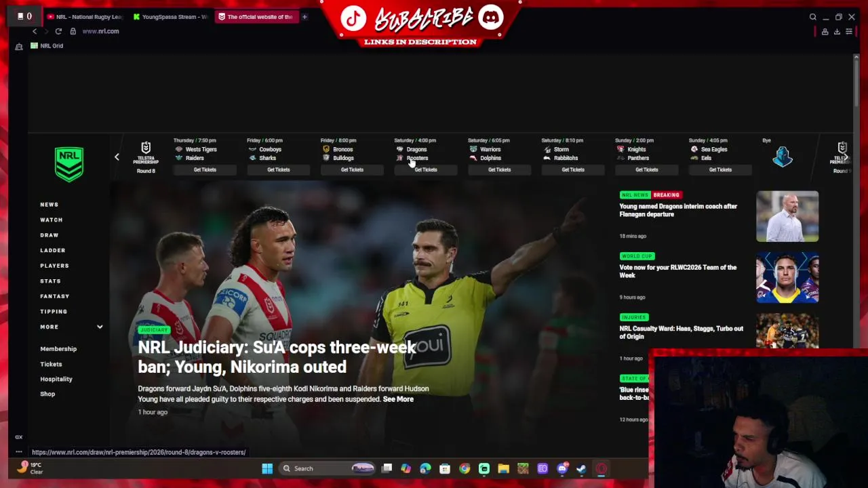
Task: Get Tickets for Broncos v Bulldogs
Action: point(352,169)
